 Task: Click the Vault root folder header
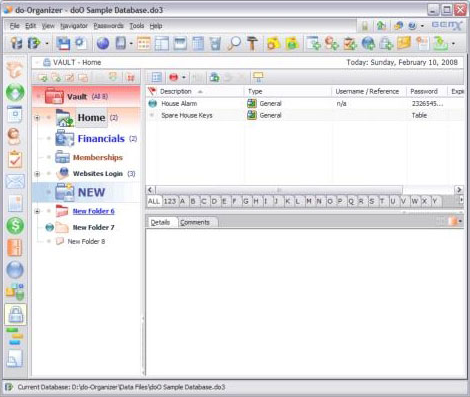click(86, 96)
